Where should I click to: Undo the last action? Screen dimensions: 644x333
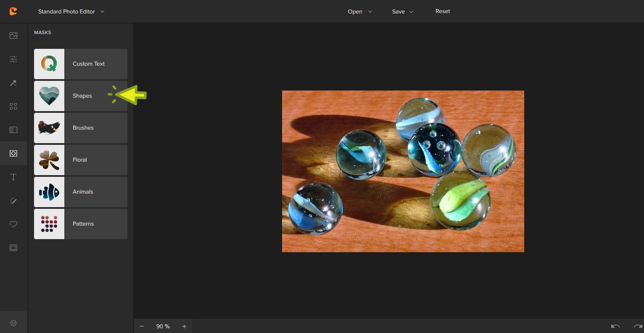615,326
